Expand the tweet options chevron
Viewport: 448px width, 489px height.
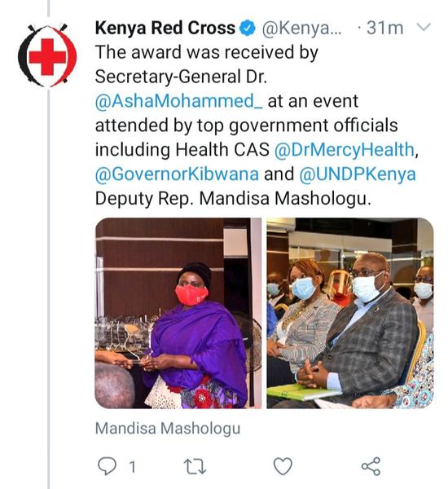[x=424, y=27]
